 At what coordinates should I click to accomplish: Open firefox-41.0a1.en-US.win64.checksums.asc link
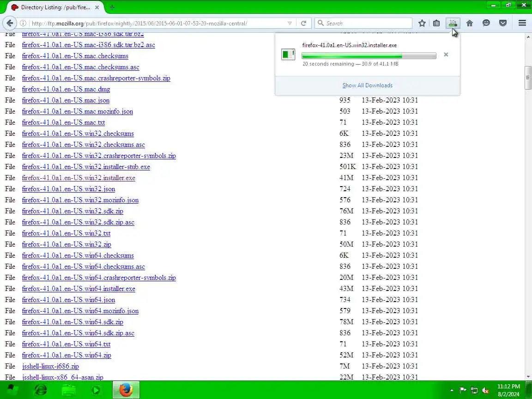pyautogui.click(x=84, y=266)
